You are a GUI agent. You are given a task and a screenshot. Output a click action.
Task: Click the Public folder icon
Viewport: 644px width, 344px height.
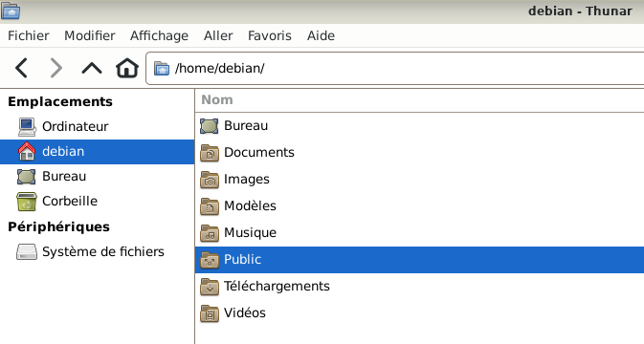[x=210, y=260]
